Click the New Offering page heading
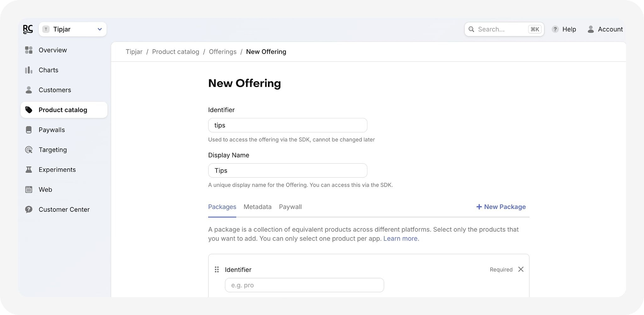 click(x=245, y=83)
